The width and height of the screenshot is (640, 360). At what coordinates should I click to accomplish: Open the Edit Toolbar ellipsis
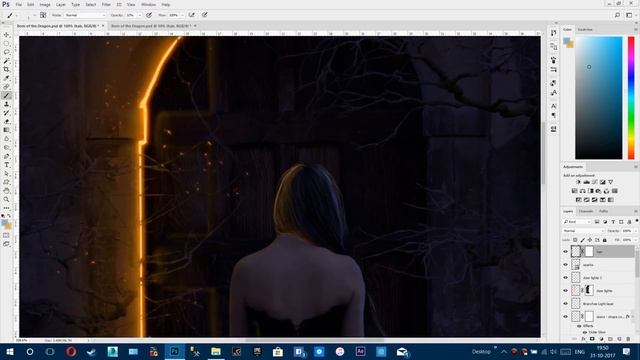pyautogui.click(x=6, y=208)
